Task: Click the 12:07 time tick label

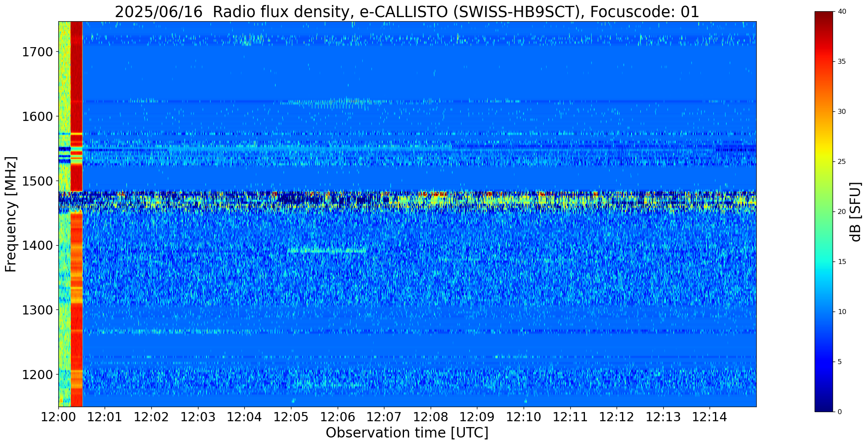Action: click(384, 417)
